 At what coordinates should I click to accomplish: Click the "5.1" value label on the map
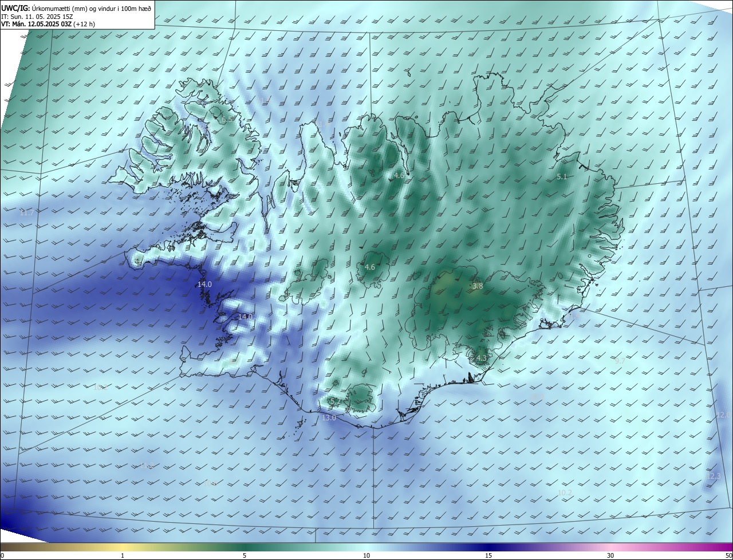[562, 177]
